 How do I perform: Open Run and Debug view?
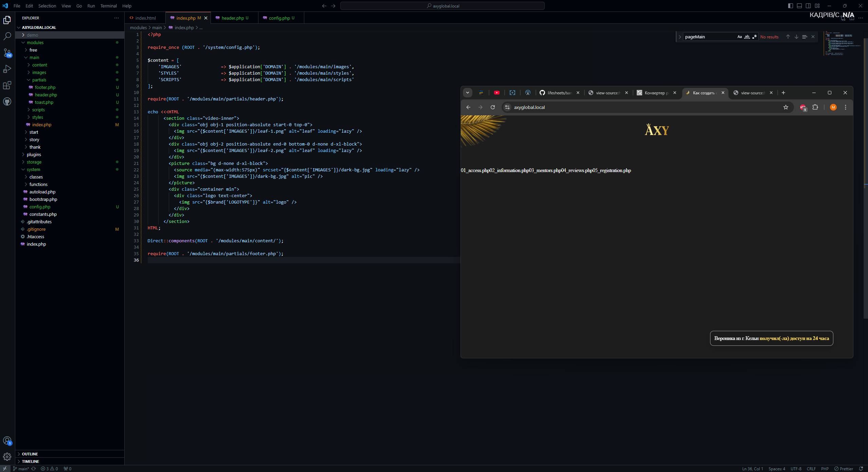click(7, 69)
